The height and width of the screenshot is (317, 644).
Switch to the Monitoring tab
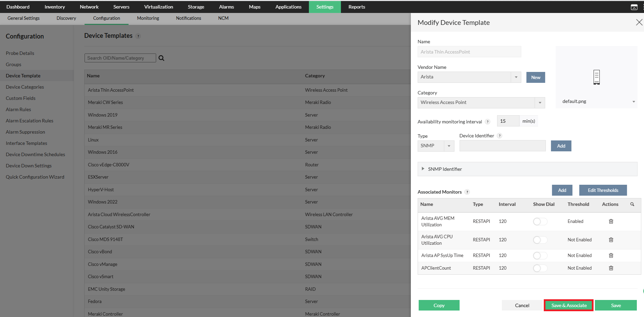(x=148, y=18)
